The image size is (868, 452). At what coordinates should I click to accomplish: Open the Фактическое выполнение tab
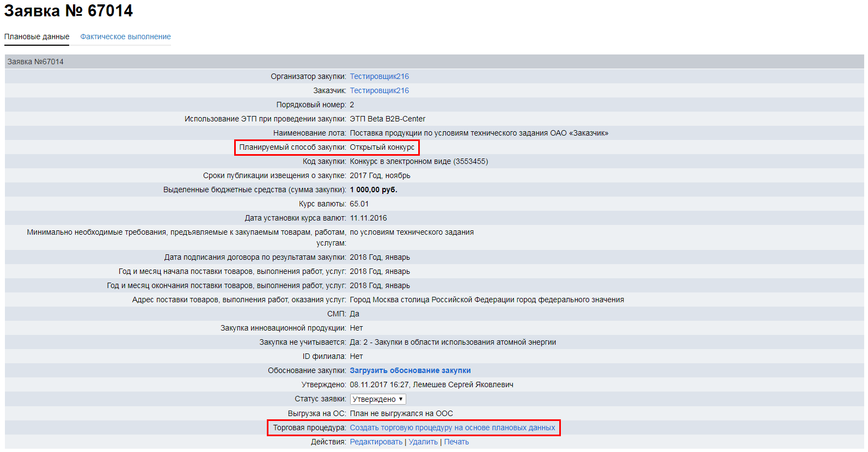tap(125, 36)
